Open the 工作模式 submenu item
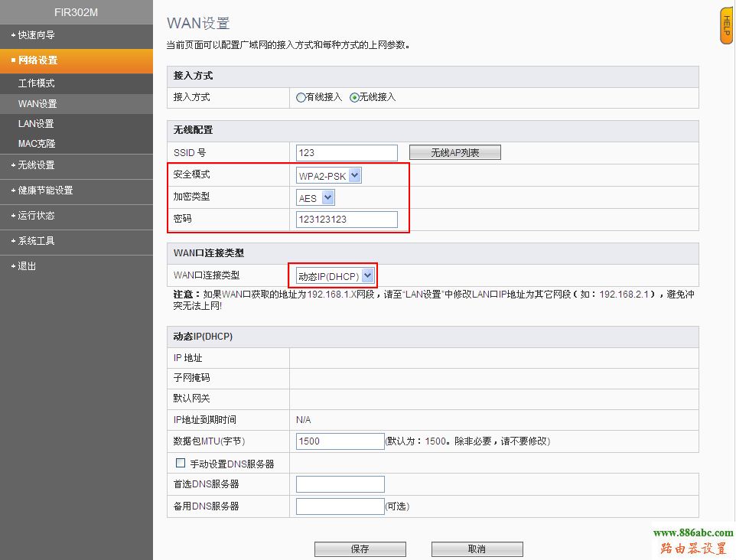The height and width of the screenshot is (560, 736). click(x=76, y=83)
